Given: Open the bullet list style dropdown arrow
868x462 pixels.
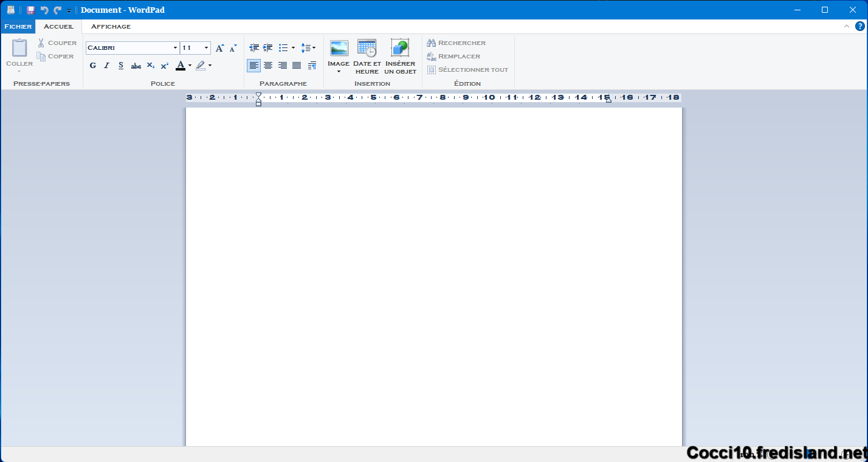Looking at the screenshot, I should click(x=293, y=47).
